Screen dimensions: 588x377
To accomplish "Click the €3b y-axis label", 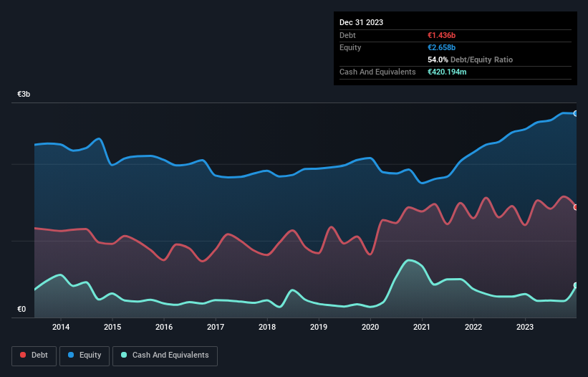I will coord(24,94).
